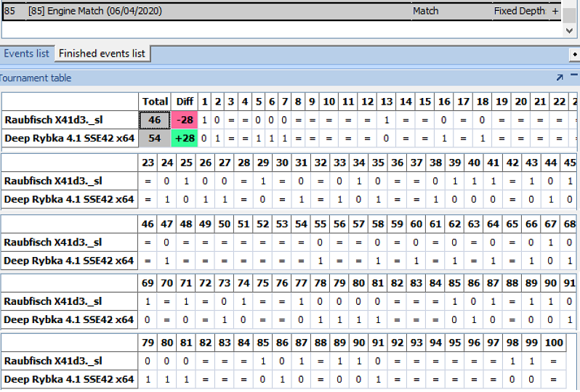580x392 pixels.
Task: Click game column header 55
Action: point(321,224)
